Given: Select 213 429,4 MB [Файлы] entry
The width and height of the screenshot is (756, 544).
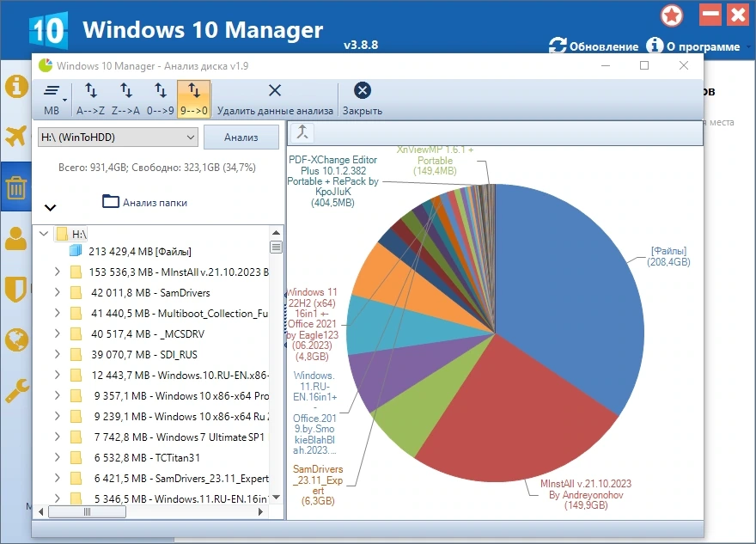Looking at the screenshot, I should click(x=140, y=251).
